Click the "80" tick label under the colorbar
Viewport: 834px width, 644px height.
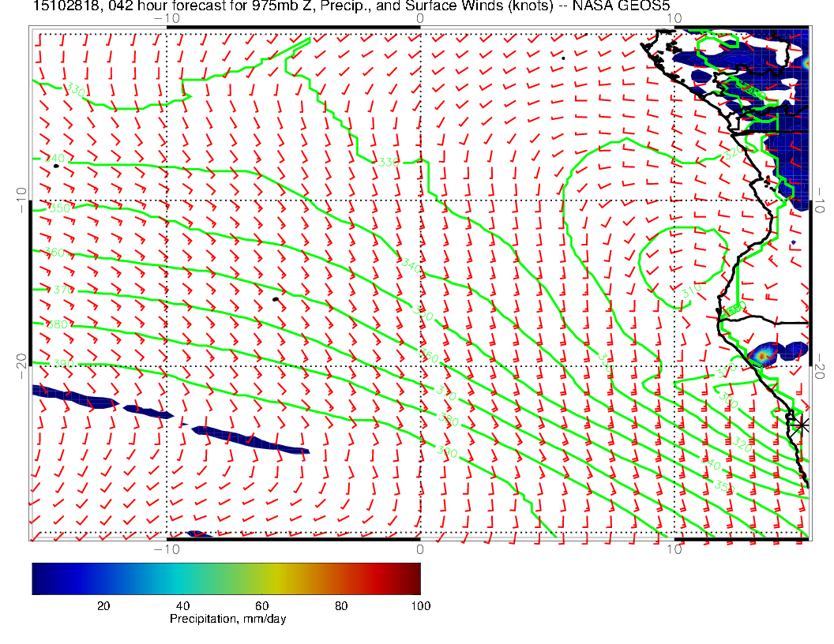[x=341, y=606]
